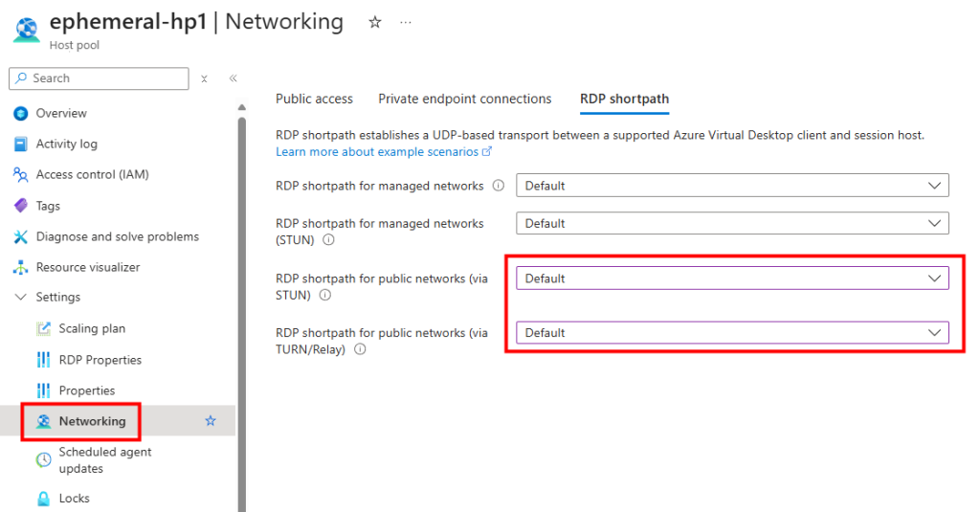Click the star beside Networking menu item
The width and height of the screenshot is (980, 512).
(x=211, y=421)
